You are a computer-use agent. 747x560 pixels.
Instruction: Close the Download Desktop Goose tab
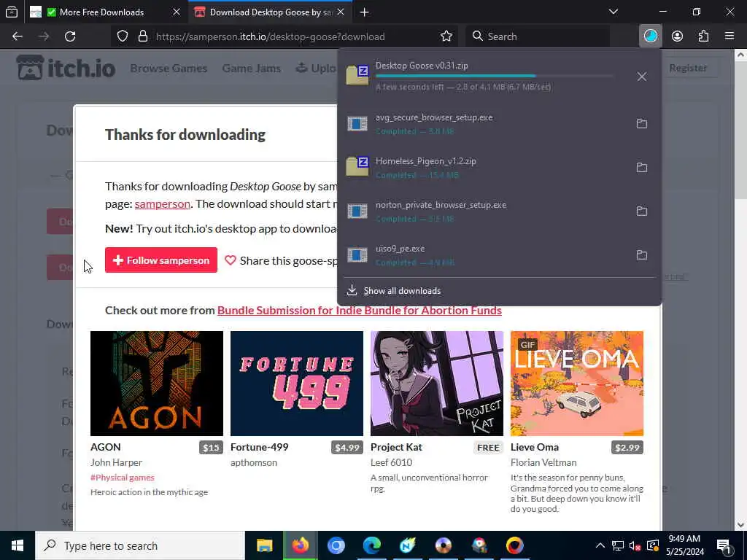(x=341, y=12)
